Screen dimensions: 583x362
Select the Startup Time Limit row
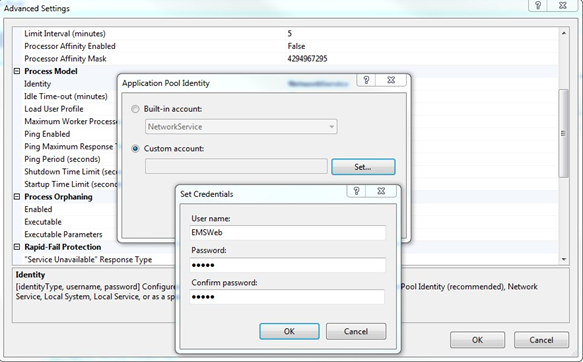point(71,184)
